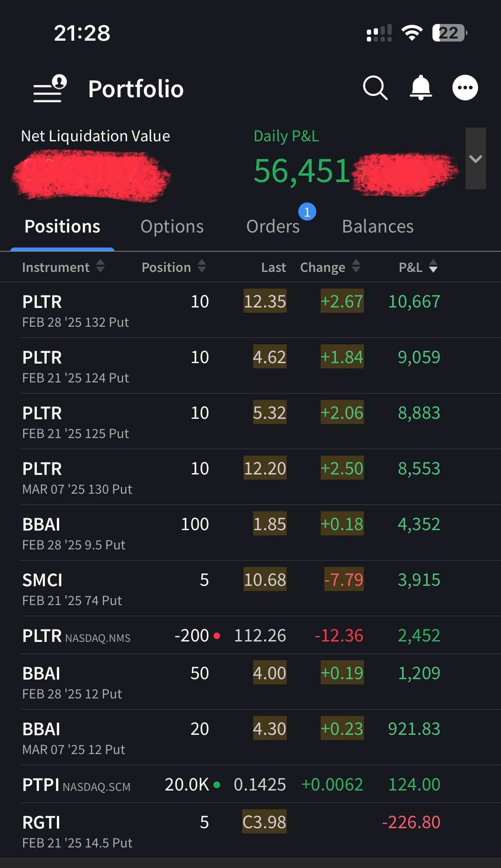Expand the account summary chevron
This screenshot has height=868, width=501.
[475, 158]
